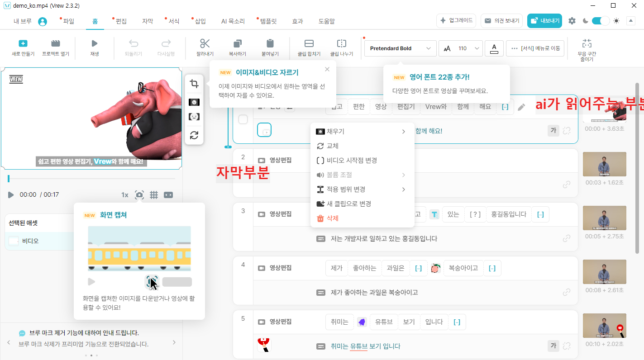644x360 pixels.
Task: Click the 붙여넣기 clipboard icon
Action: click(270, 43)
